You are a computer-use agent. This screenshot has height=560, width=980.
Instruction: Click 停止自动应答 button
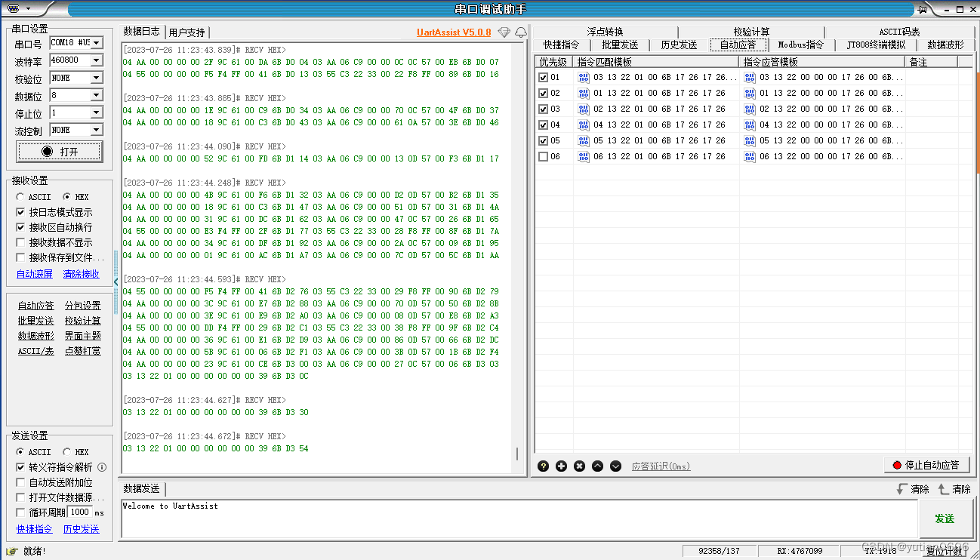[926, 465]
